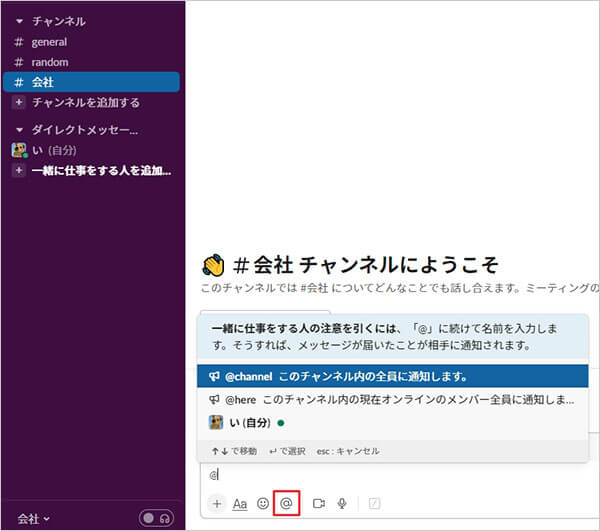Select @here from mention suggestions
Image resolution: width=600 pixels, height=531 pixels.
390,399
